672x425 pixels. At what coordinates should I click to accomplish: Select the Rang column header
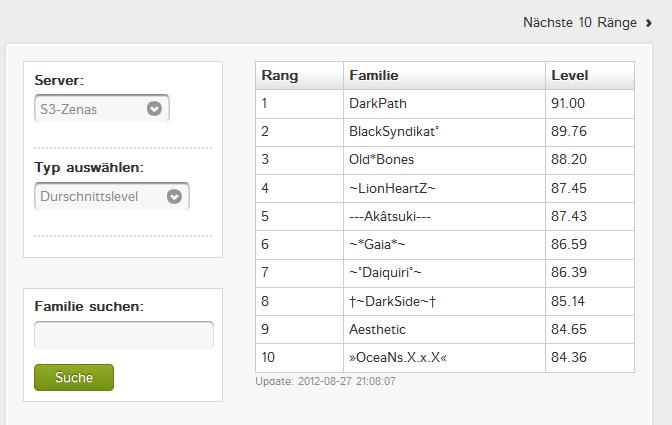(280, 75)
